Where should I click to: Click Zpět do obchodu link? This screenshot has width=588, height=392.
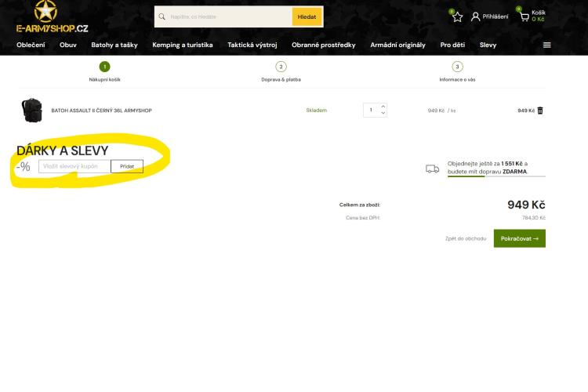pos(466,238)
